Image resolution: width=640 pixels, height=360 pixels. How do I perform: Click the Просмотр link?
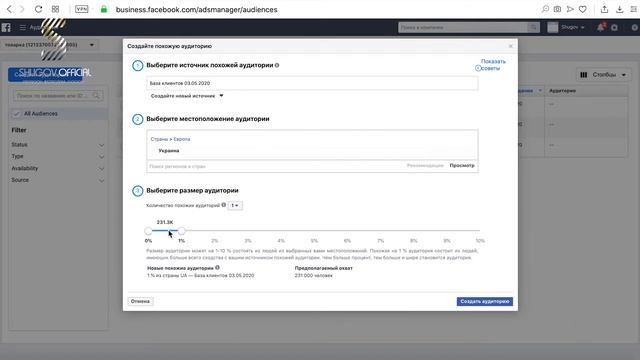coord(462,166)
